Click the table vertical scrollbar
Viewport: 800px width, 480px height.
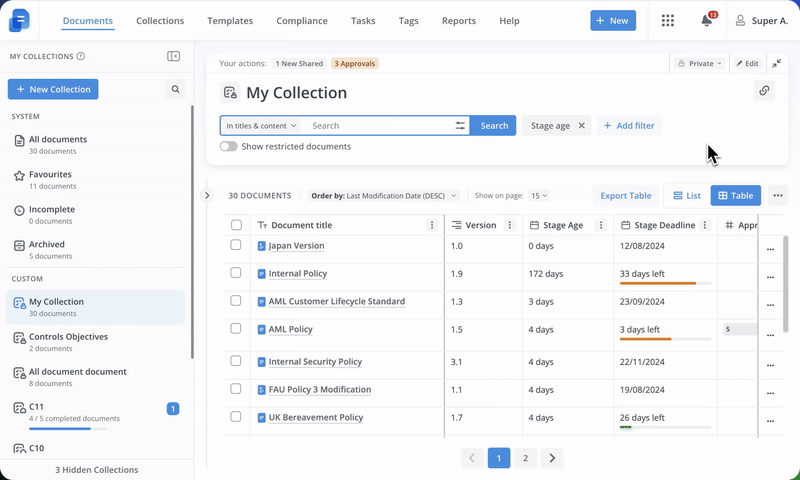(786, 286)
